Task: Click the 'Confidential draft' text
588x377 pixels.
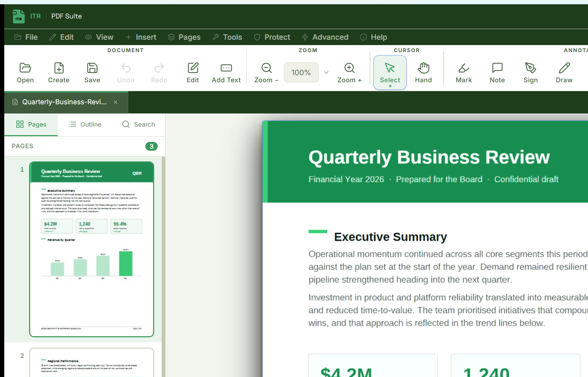Action: [526, 179]
